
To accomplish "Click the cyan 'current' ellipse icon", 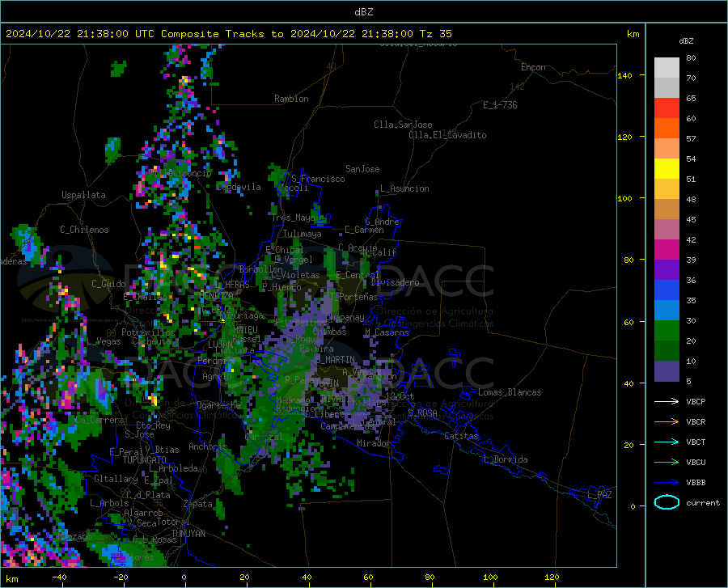I will [667, 502].
